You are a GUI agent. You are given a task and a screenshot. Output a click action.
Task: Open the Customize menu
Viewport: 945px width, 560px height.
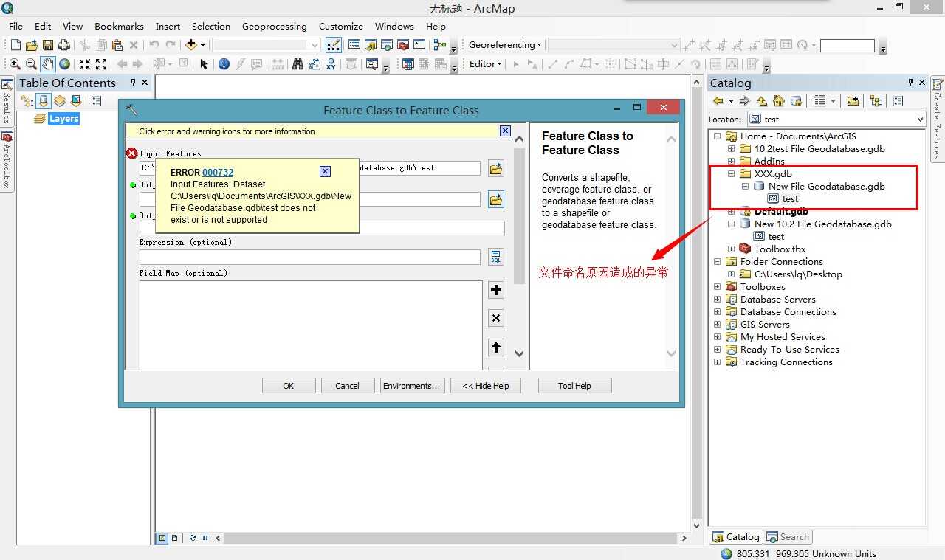tap(340, 26)
